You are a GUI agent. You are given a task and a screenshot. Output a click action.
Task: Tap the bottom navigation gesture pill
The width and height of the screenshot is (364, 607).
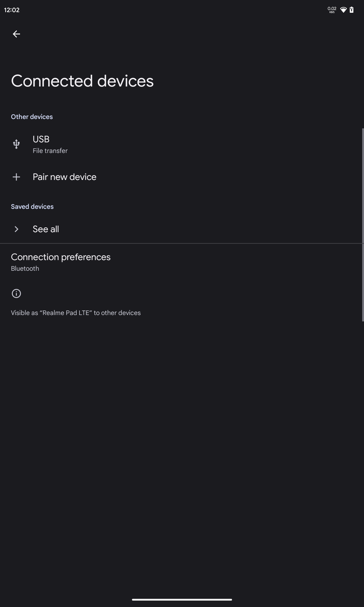click(182, 600)
